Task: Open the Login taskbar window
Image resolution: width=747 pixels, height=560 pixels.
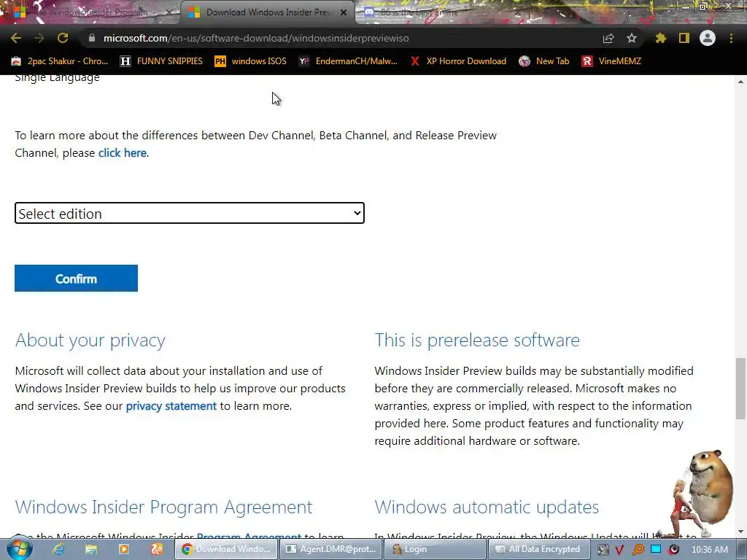Action: 434,549
